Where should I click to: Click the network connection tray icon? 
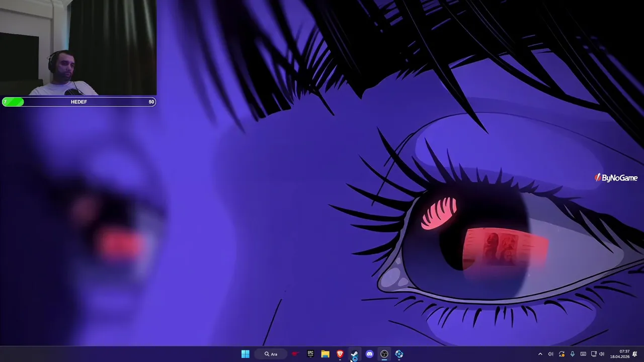[x=594, y=354]
